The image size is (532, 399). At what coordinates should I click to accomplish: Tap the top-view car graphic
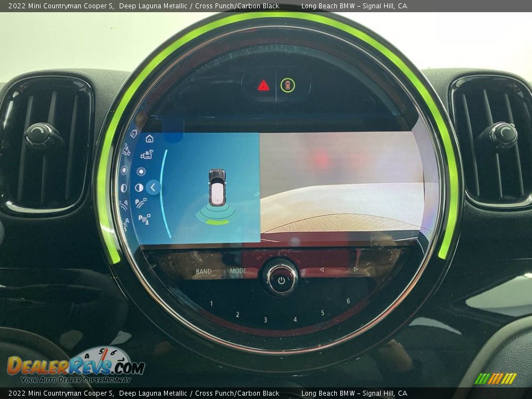(x=217, y=187)
